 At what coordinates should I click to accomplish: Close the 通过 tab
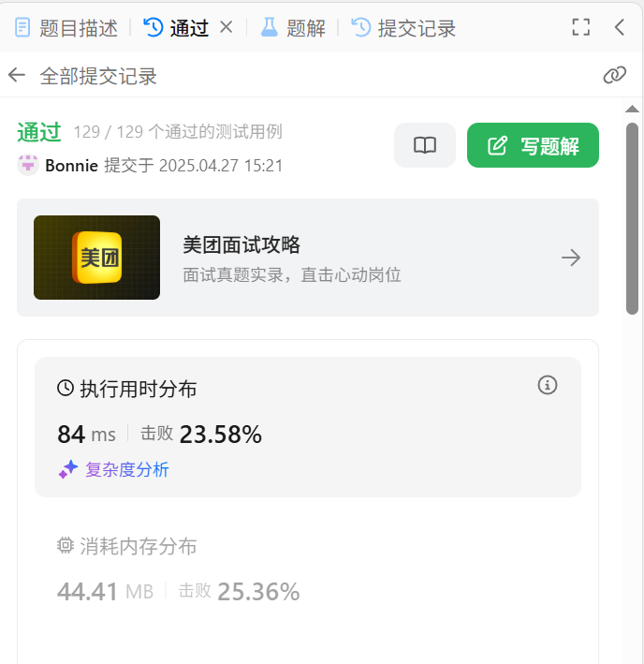point(227,27)
